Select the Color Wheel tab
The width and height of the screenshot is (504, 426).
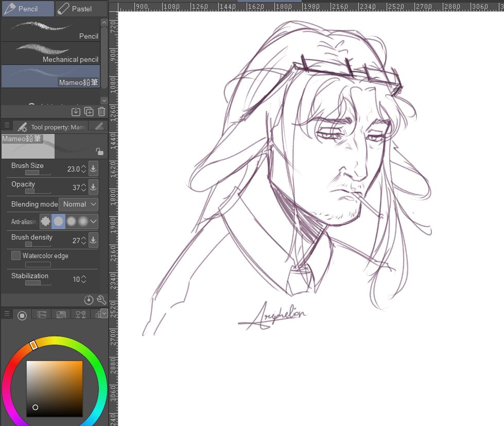(x=22, y=315)
